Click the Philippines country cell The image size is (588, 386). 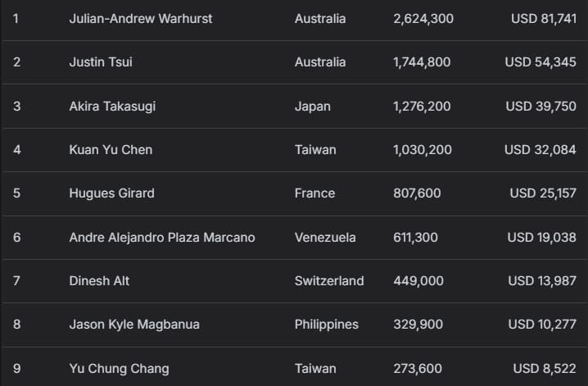(327, 325)
